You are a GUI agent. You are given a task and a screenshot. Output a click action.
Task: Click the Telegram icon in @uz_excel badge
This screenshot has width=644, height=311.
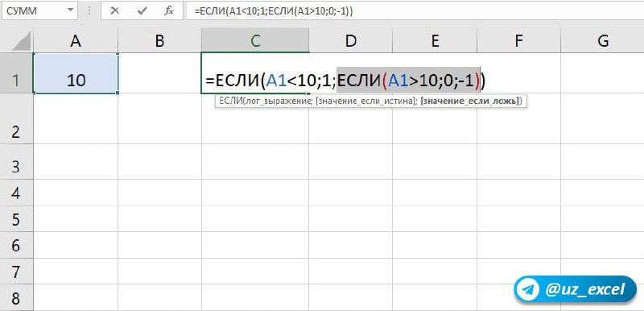[529, 290]
